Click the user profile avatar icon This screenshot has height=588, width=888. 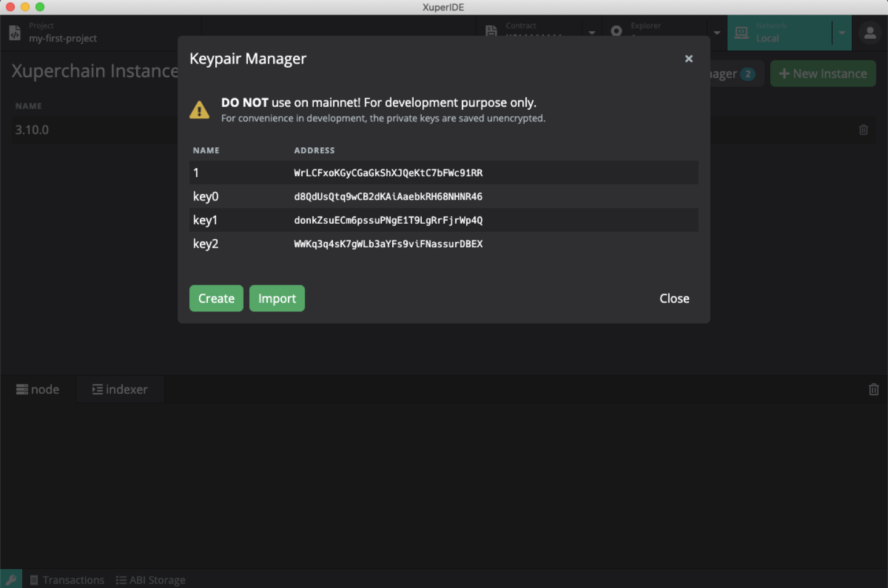[x=870, y=33]
